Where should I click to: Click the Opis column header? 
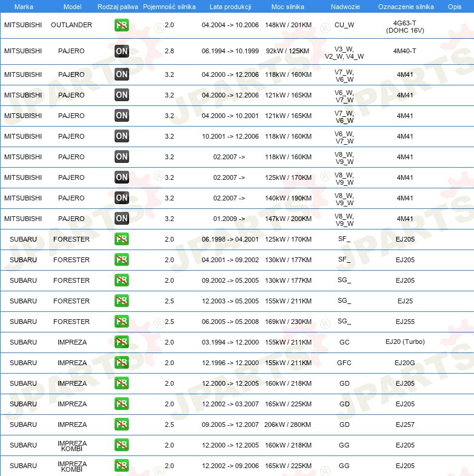(x=455, y=7)
